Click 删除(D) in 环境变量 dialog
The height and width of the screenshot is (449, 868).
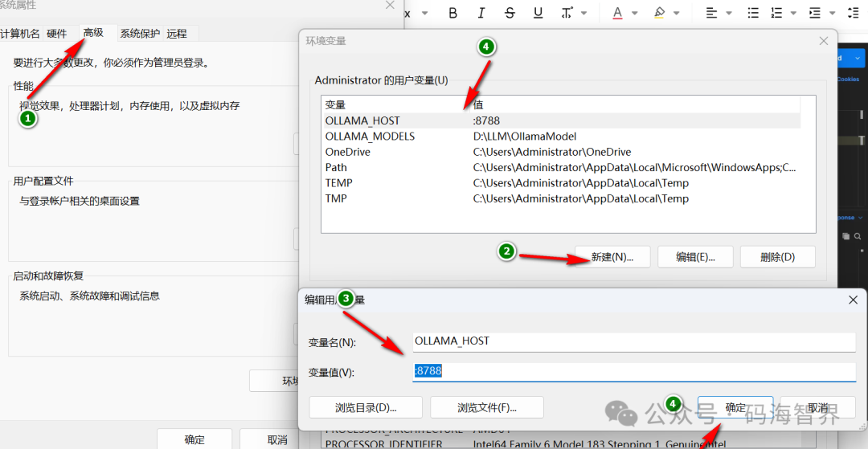(778, 257)
